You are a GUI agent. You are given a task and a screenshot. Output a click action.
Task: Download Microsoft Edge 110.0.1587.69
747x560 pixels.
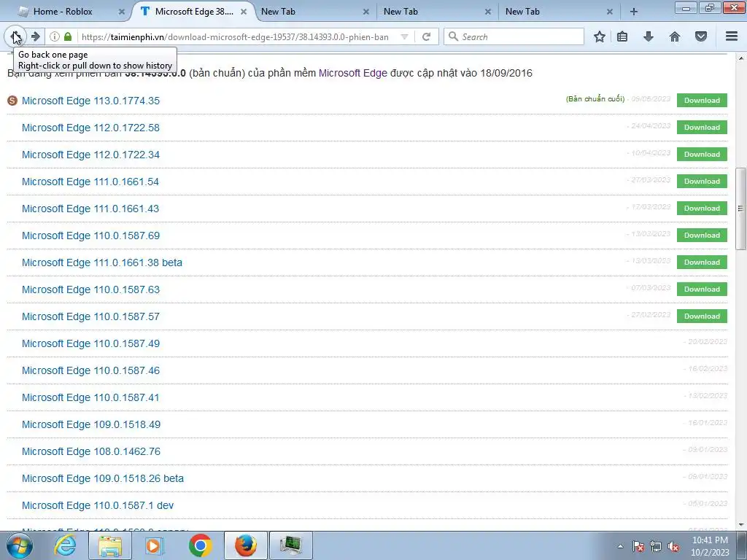coord(702,236)
